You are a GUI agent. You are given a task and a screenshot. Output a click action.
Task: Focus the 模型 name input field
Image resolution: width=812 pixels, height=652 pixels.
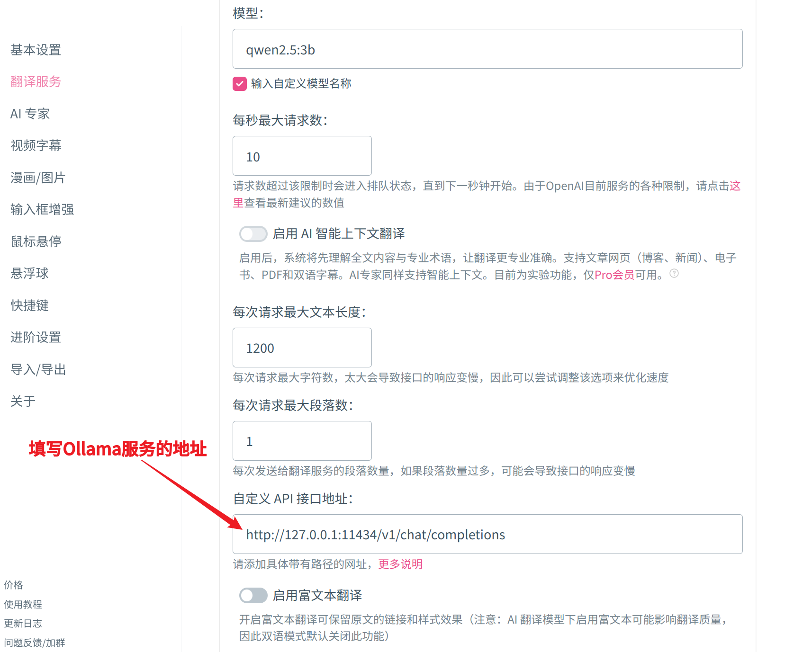click(487, 49)
